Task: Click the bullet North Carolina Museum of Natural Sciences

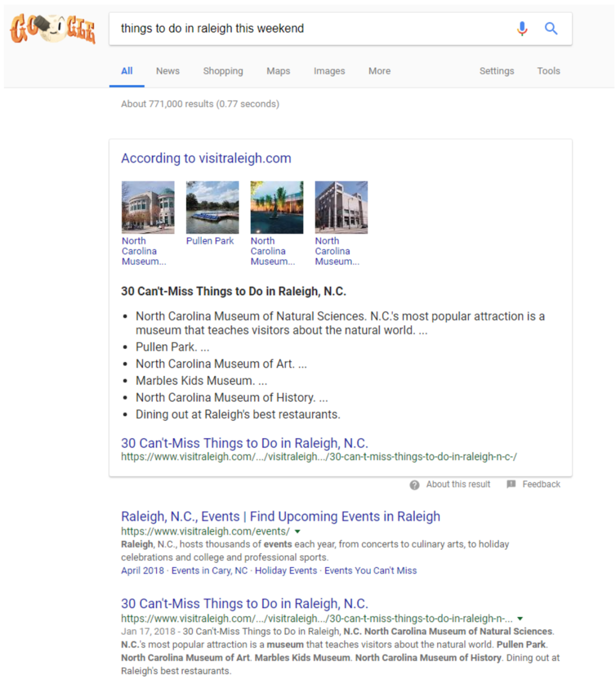Action: (340, 324)
